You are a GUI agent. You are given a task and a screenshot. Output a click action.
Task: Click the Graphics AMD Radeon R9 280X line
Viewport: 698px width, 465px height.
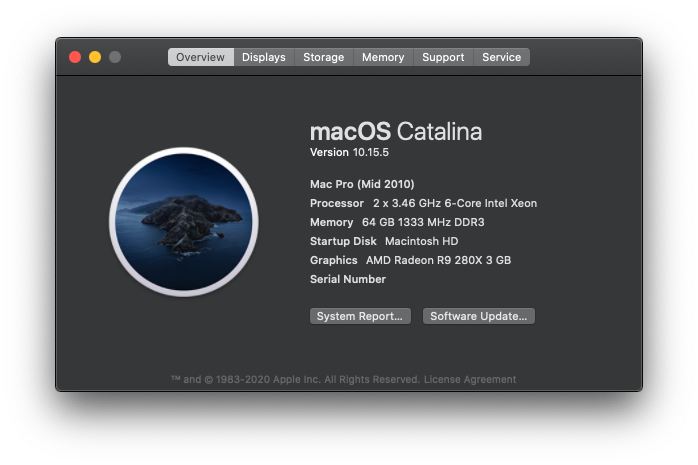pos(410,260)
